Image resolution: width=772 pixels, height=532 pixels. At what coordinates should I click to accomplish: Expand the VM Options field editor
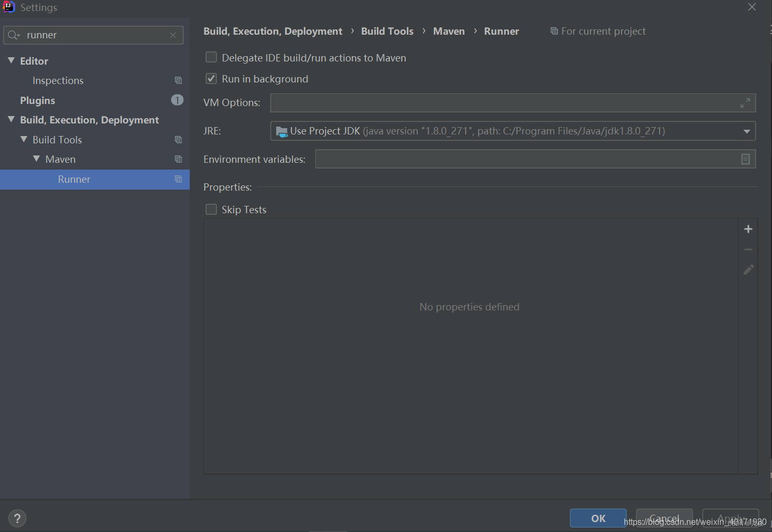745,103
